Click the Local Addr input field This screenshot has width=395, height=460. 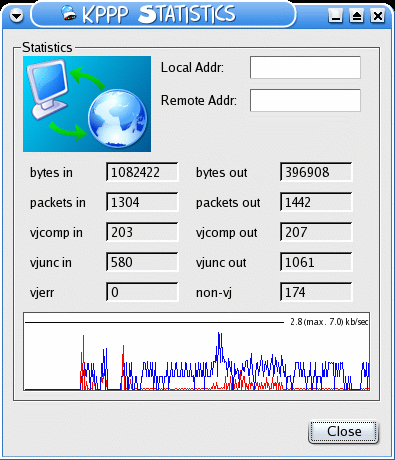point(305,67)
